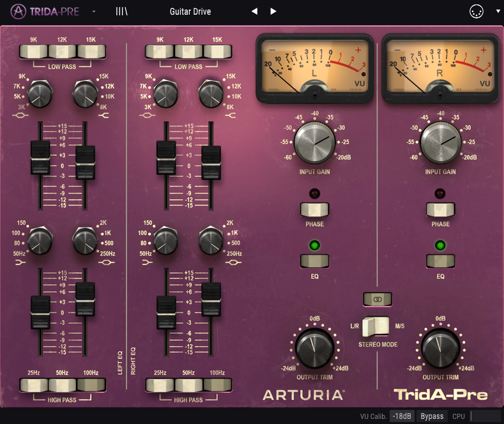
Task: Open the VU Calib. -18dB selector
Action: (x=402, y=416)
